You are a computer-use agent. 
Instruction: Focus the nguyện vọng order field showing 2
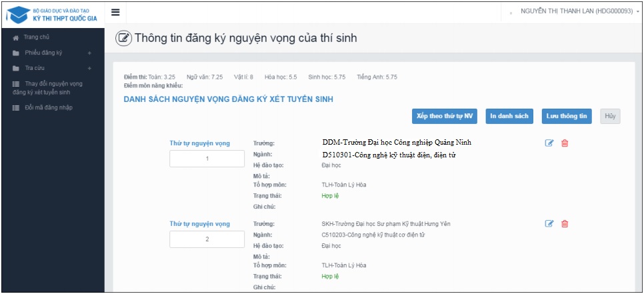[x=207, y=239]
